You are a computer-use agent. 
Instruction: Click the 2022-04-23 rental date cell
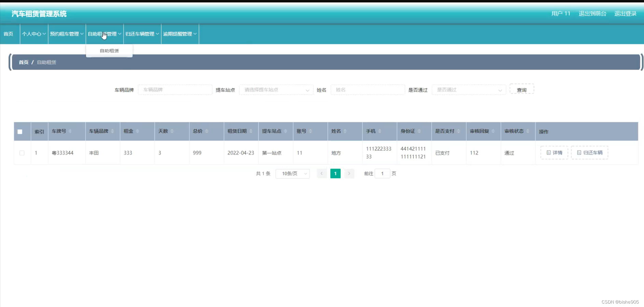pos(241,153)
